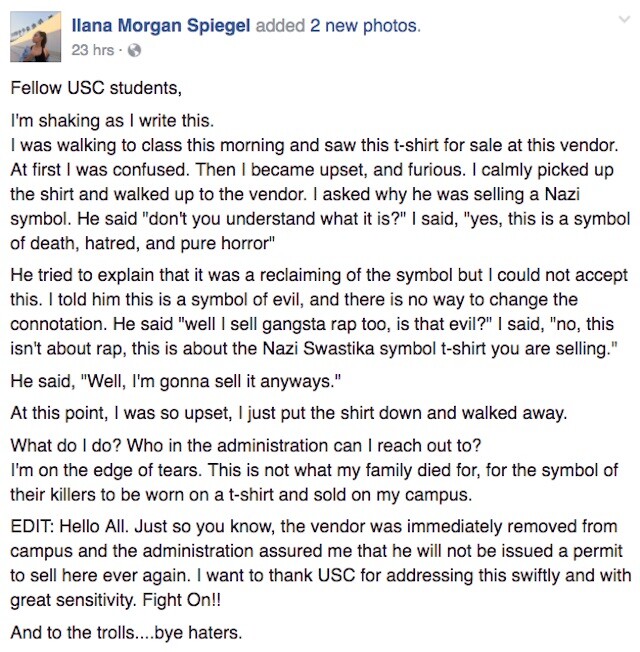640x652 pixels.
Task: Open the '2 new photos' link
Action: click(365, 26)
